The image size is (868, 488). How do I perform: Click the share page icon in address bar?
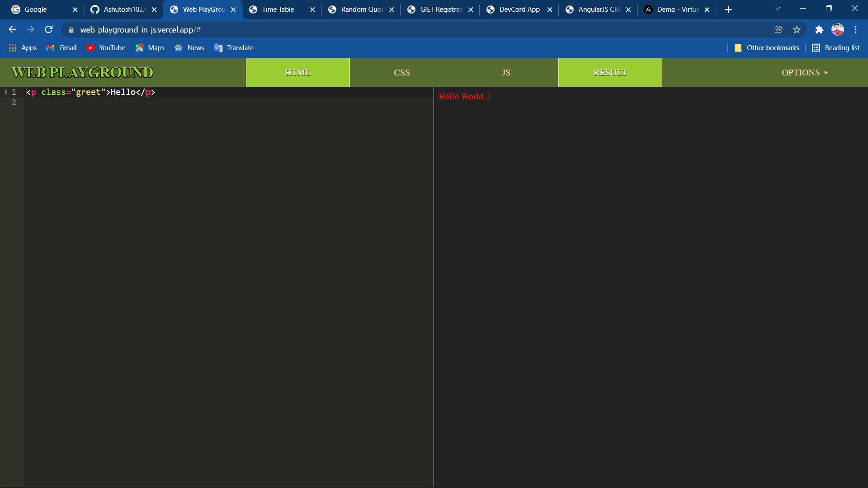tap(778, 29)
